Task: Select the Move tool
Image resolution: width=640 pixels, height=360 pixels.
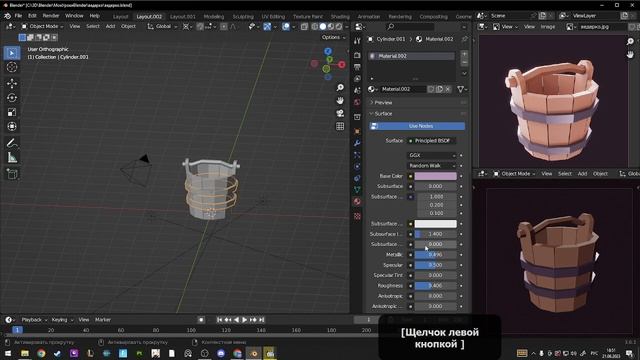Action: click(x=12, y=83)
